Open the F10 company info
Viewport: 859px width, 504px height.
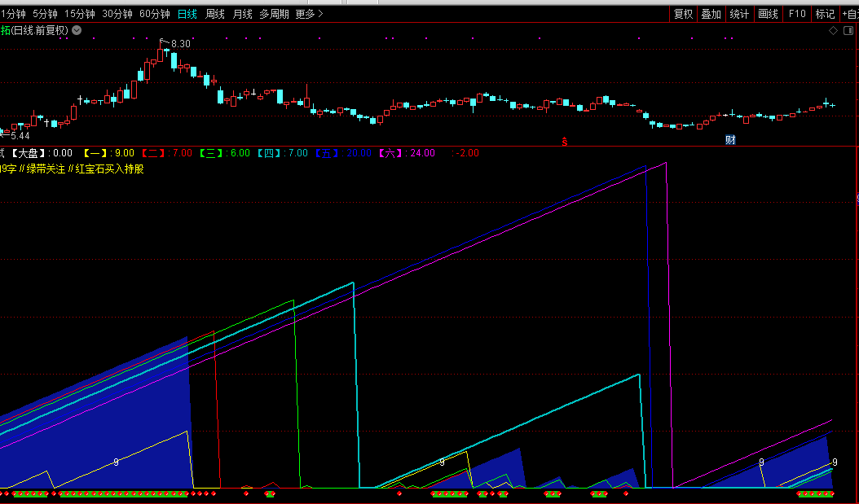point(797,14)
